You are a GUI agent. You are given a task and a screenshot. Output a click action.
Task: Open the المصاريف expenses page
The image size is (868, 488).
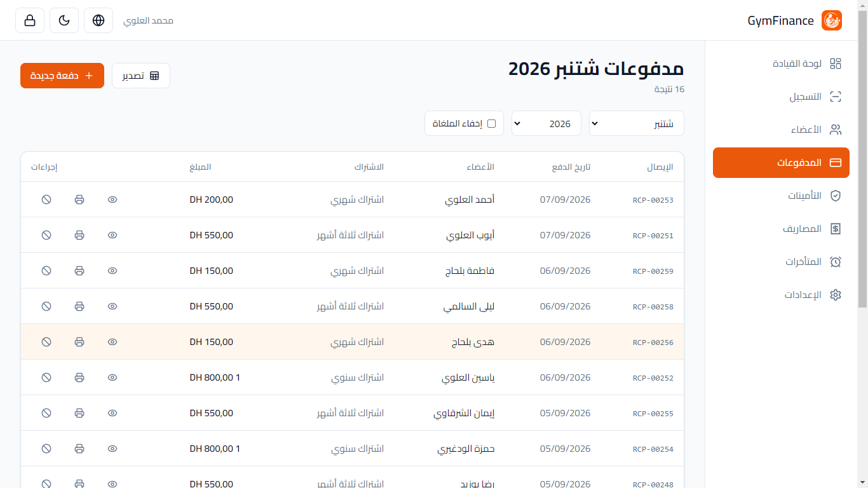[781, 229]
